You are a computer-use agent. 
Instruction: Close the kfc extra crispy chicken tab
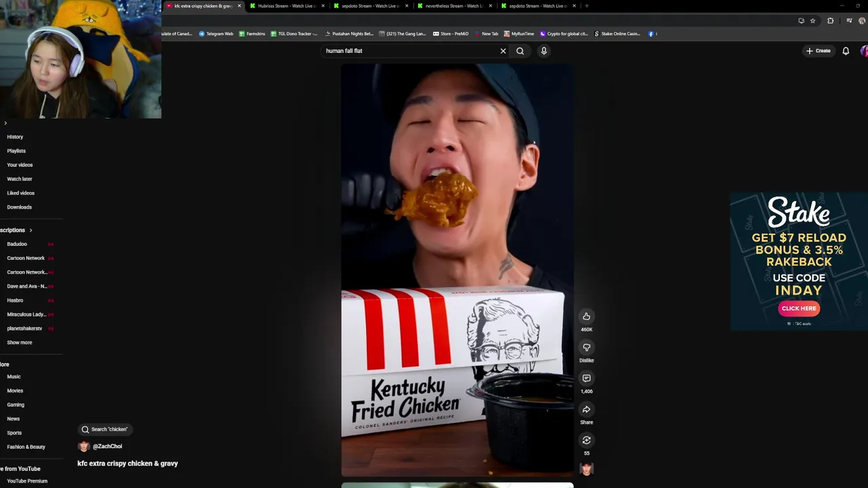(x=239, y=6)
